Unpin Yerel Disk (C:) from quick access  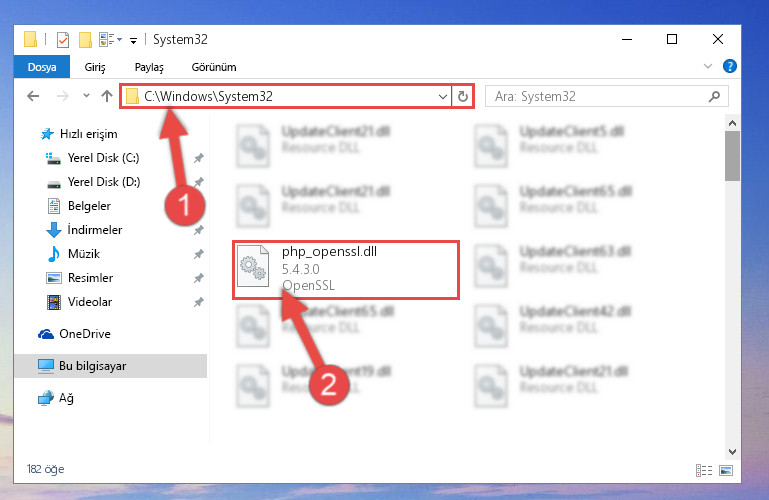pyautogui.click(x=199, y=158)
